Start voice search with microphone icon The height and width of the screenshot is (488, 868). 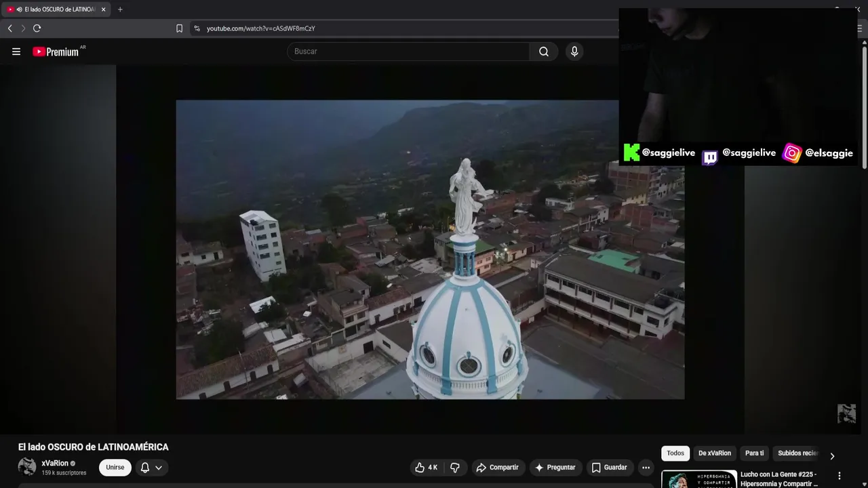pyautogui.click(x=574, y=52)
